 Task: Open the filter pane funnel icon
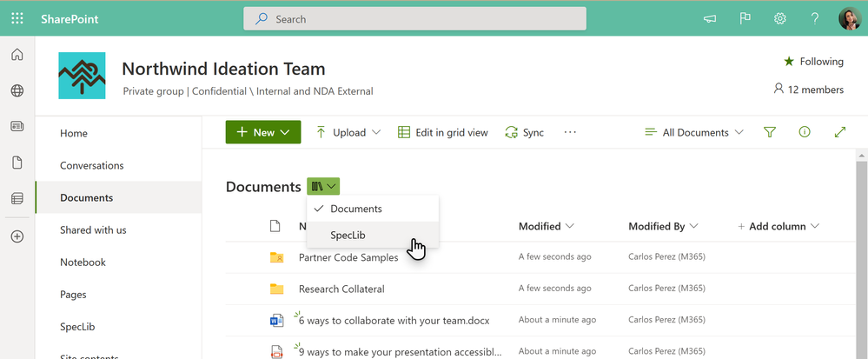pyautogui.click(x=770, y=132)
